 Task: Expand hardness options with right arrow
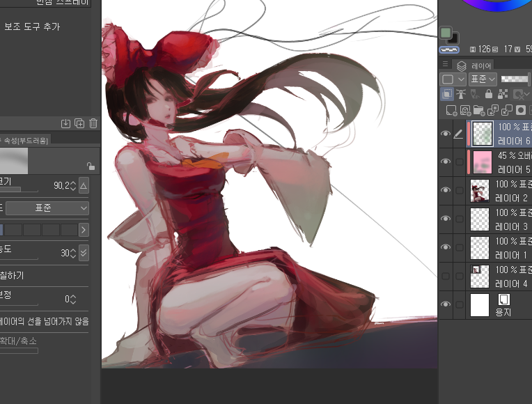(x=84, y=230)
